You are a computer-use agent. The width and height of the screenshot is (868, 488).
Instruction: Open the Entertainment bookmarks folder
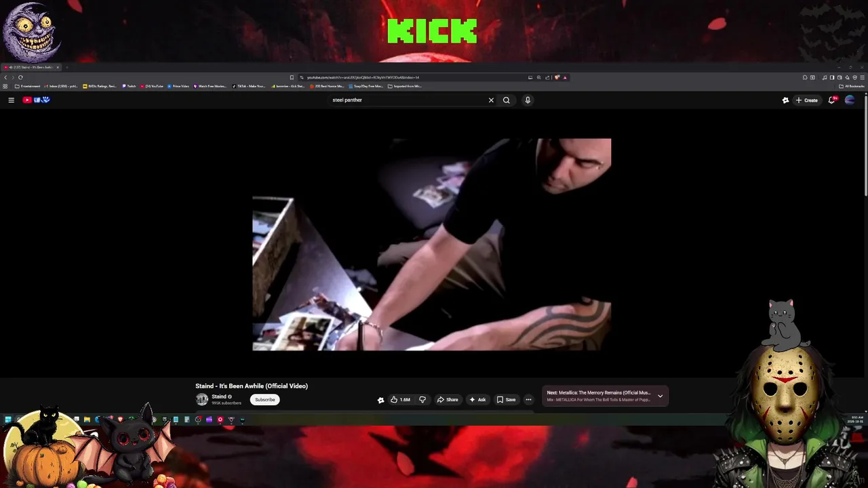28,86
